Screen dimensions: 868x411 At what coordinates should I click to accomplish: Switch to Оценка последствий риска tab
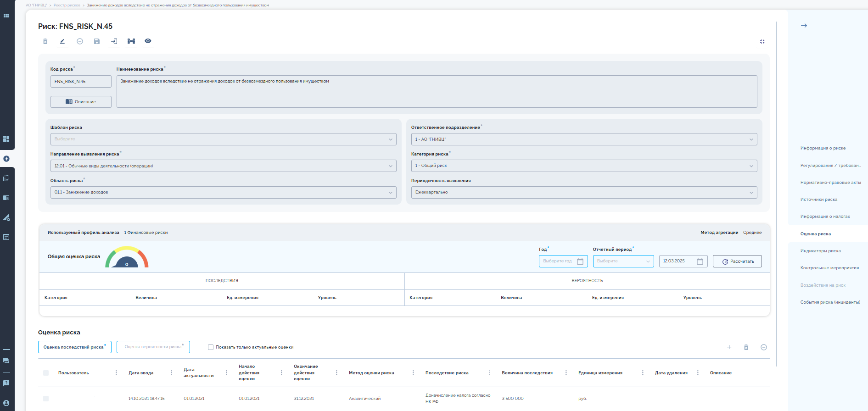tap(75, 347)
